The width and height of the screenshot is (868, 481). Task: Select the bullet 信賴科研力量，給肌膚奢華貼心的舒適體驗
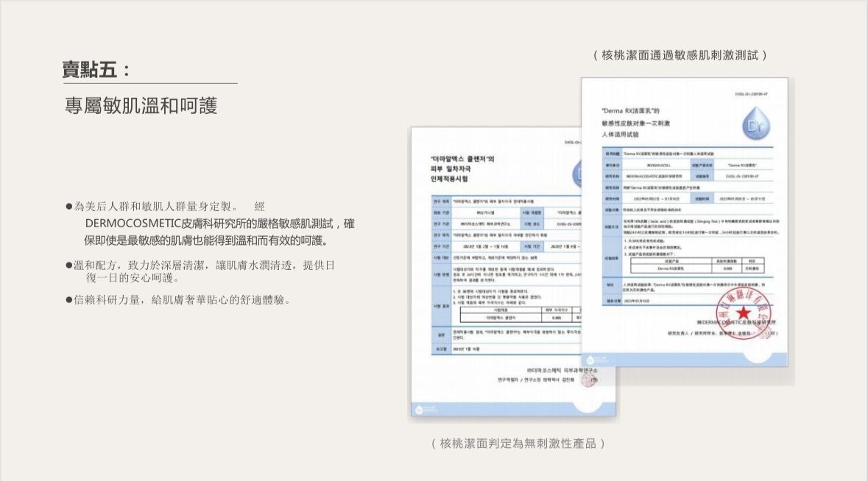[178, 300]
